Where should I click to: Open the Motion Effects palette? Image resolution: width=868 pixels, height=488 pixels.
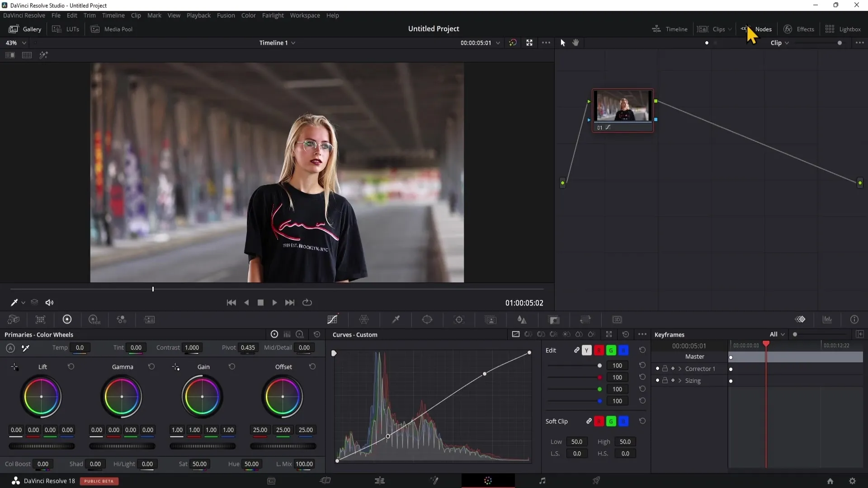[149, 319]
